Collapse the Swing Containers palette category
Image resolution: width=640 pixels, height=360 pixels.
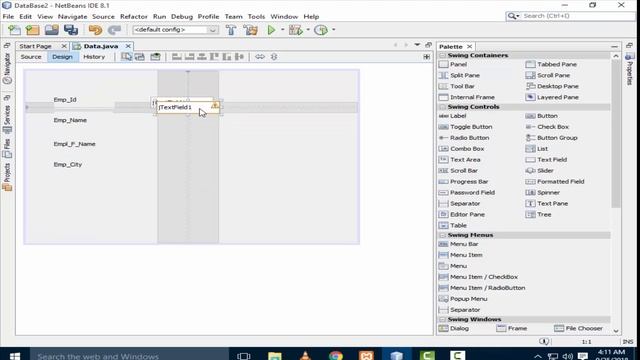pos(442,55)
